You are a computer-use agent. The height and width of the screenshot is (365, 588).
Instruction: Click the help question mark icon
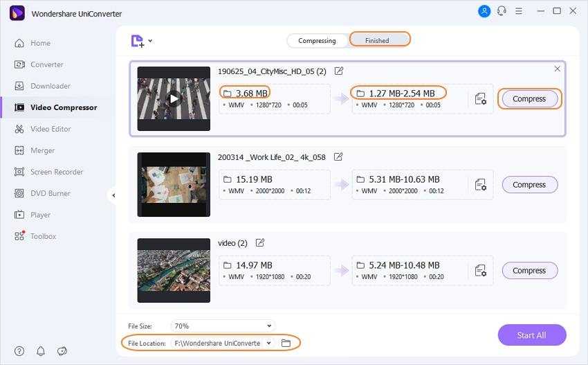pyautogui.click(x=19, y=351)
